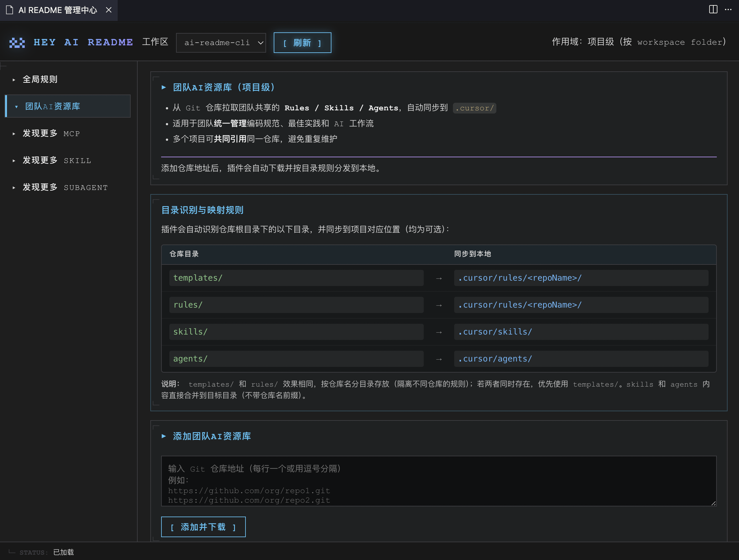Click the arrow beside 发现更多 MCP
The image size is (739, 560).
(14, 133)
